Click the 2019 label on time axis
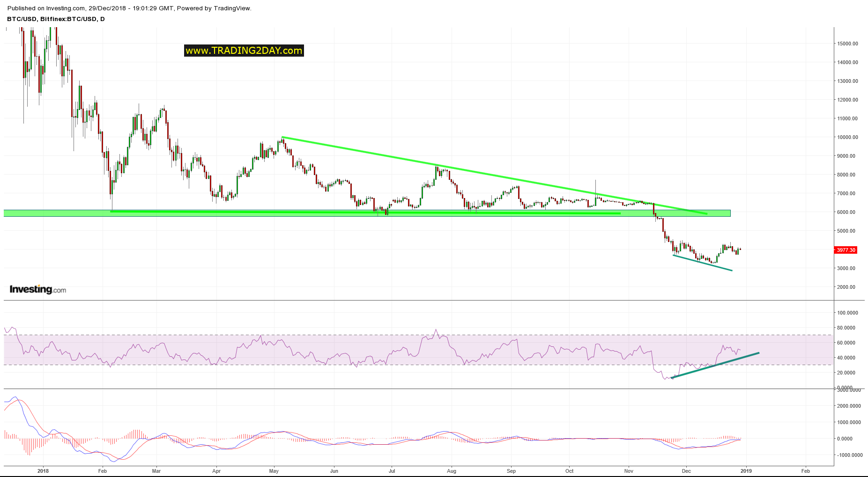Viewport: 868px width, 477px height. (x=746, y=471)
